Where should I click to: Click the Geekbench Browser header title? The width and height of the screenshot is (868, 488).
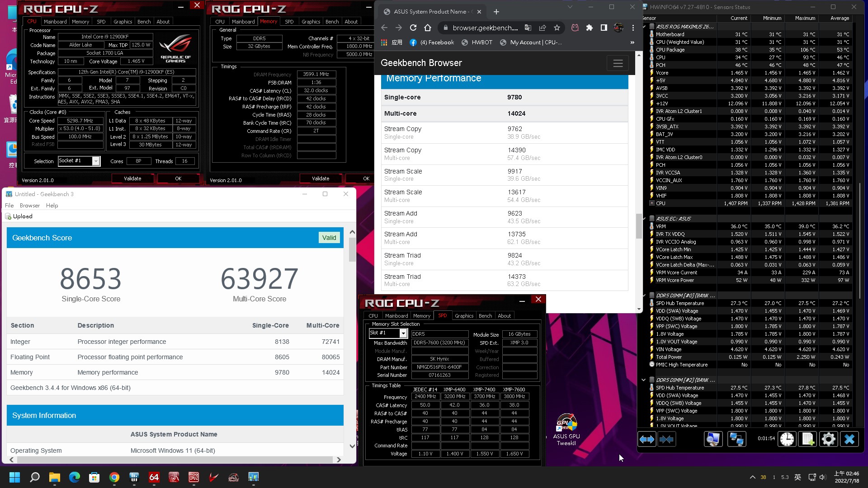pyautogui.click(x=421, y=63)
